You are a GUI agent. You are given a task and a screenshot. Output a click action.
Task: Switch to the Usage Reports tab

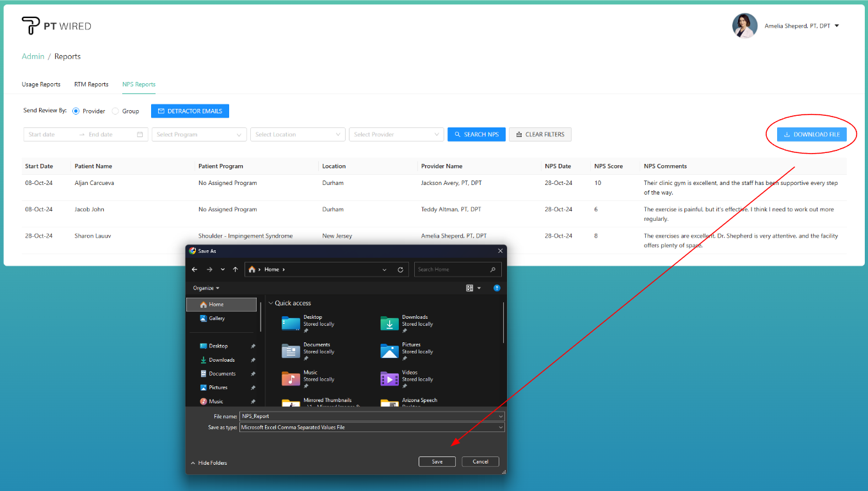tap(41, 85)
